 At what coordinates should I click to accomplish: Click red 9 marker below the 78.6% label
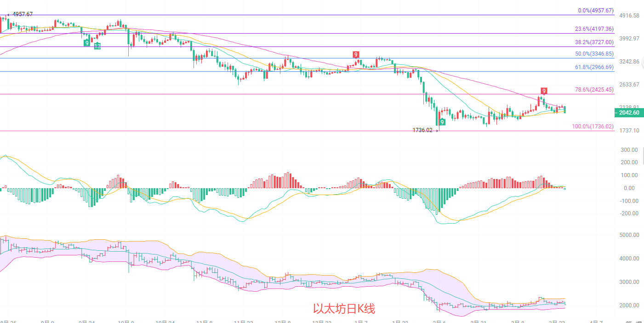click(544, 91)
